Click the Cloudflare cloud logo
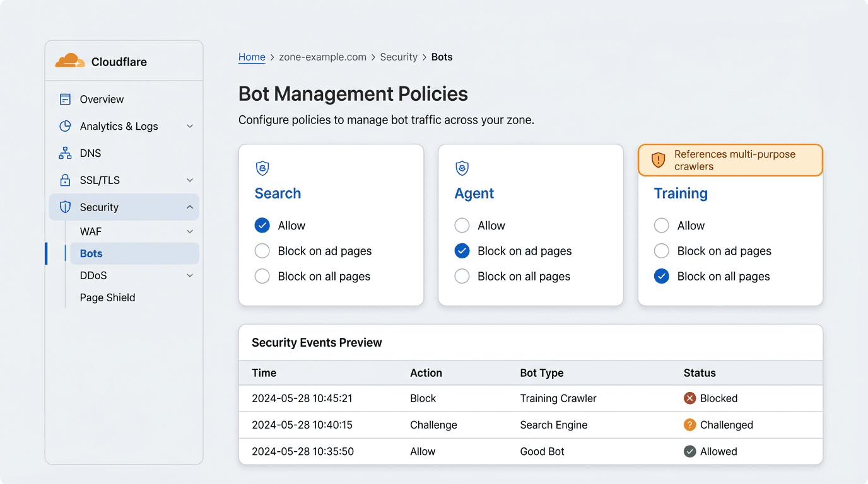The image size is (868, 484). click(70, 61)
